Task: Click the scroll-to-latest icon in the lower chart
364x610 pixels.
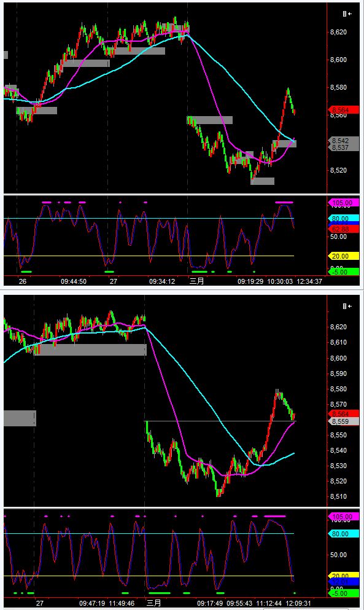Action: coord(347,306)
